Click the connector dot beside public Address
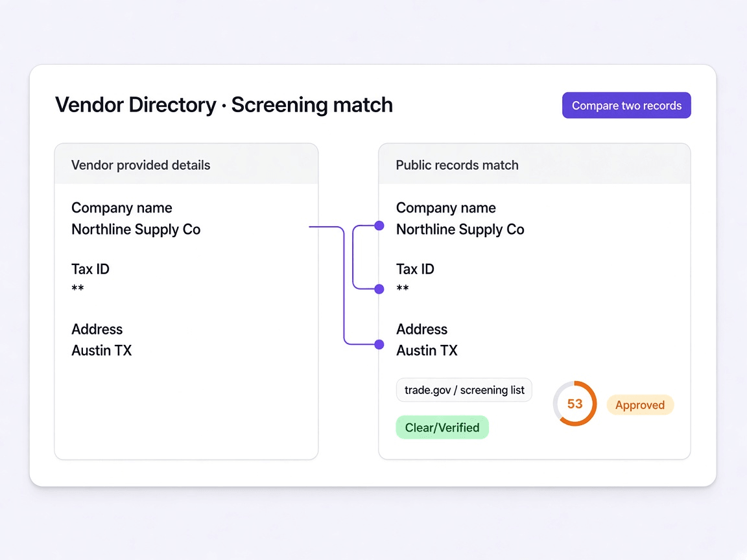This screenshot has width=747, height=560. coord(379,344)
